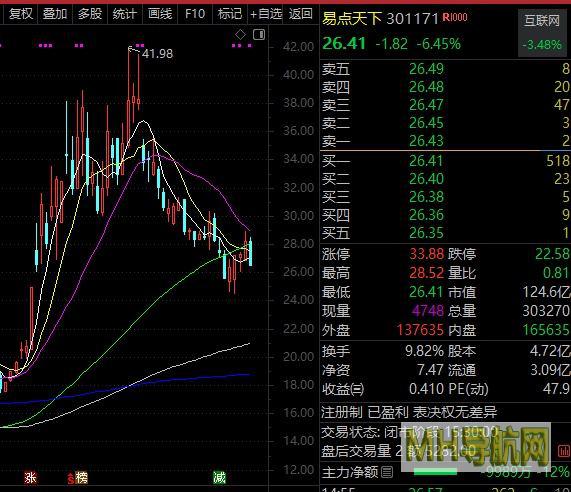Open the F10 company info page
This screenshot has height=492, width=571.
pyautogui.click(x=195, y=14)
